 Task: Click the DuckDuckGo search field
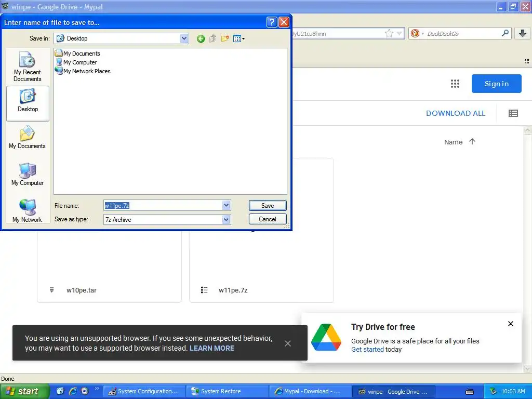pyautogui.click(x=463, y=33)
